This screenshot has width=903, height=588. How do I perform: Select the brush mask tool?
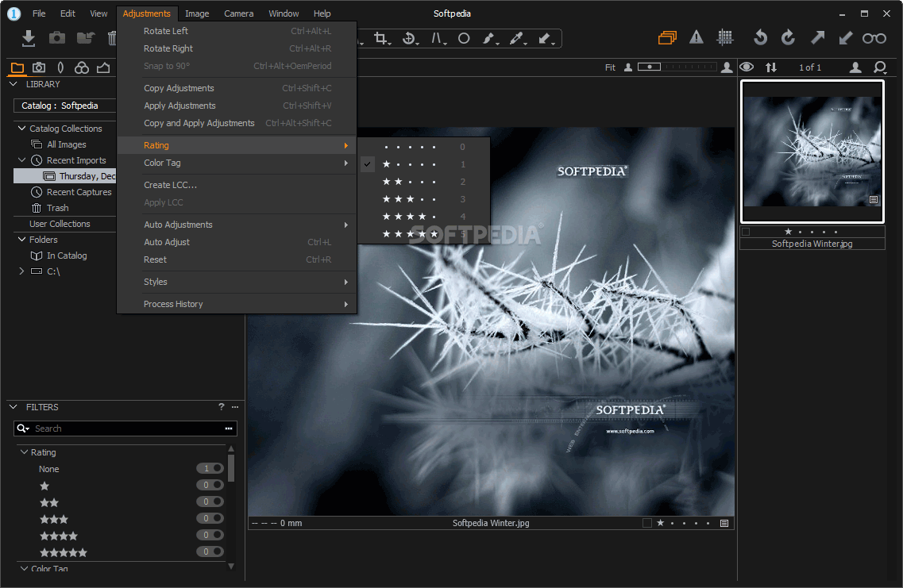tap(489, 39)
